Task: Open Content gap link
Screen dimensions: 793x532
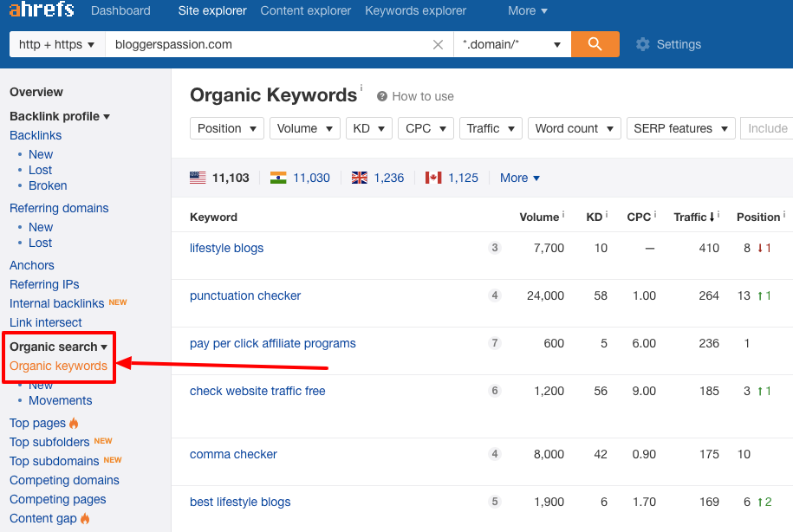Action: [x=43, y=518]
